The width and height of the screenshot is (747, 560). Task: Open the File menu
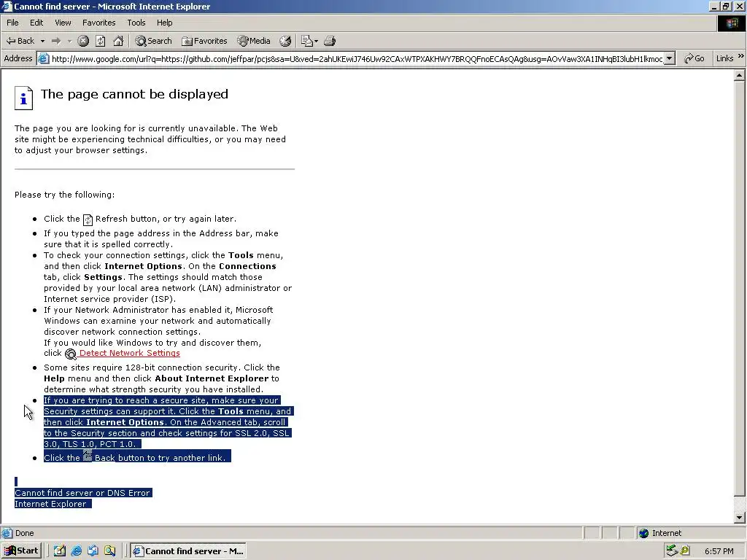pos(12,23)
